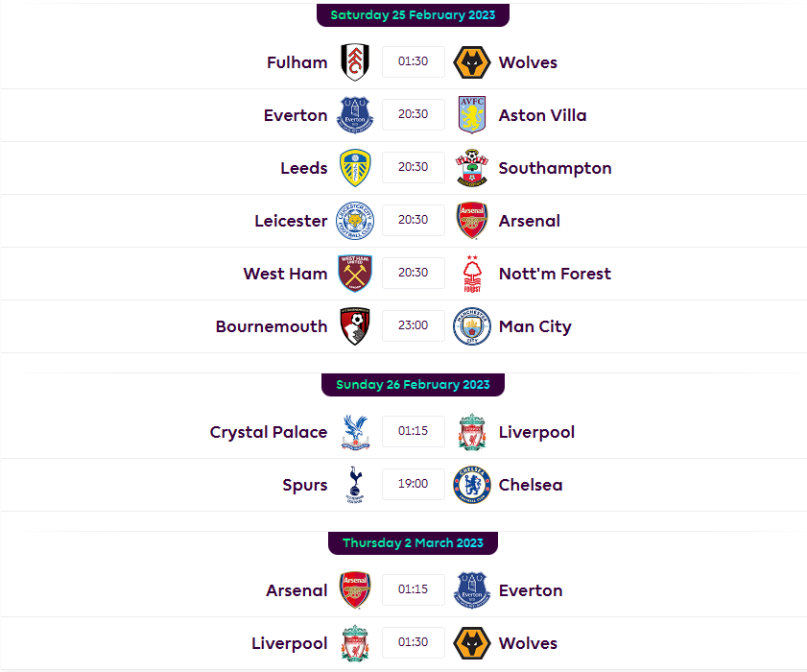Click the Spurs club crest
Viewport: 807px width, 672px height.
[x=354, y=484]
